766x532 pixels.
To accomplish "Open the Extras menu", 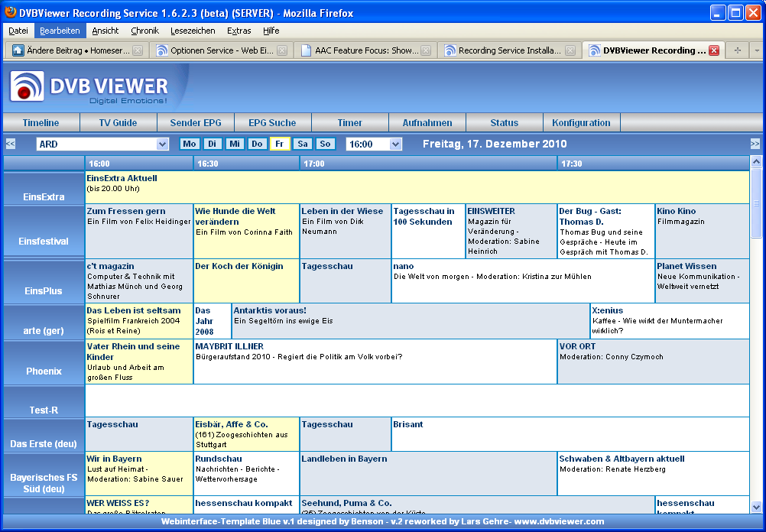I will pyautogui.click(x=239, y=31).
